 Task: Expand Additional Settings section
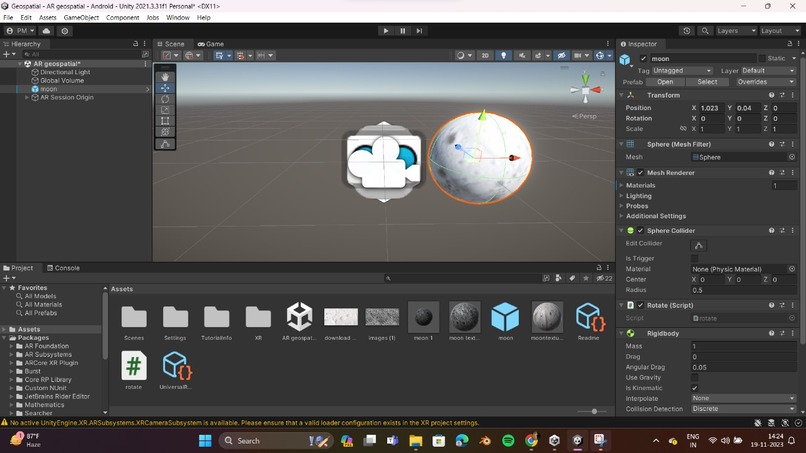coord(622,216)
